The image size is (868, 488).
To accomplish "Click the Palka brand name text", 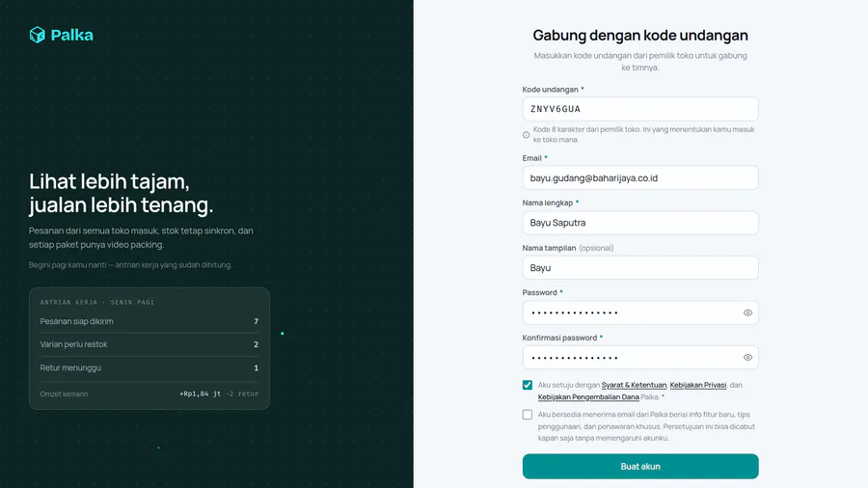I will pos(72,35).
